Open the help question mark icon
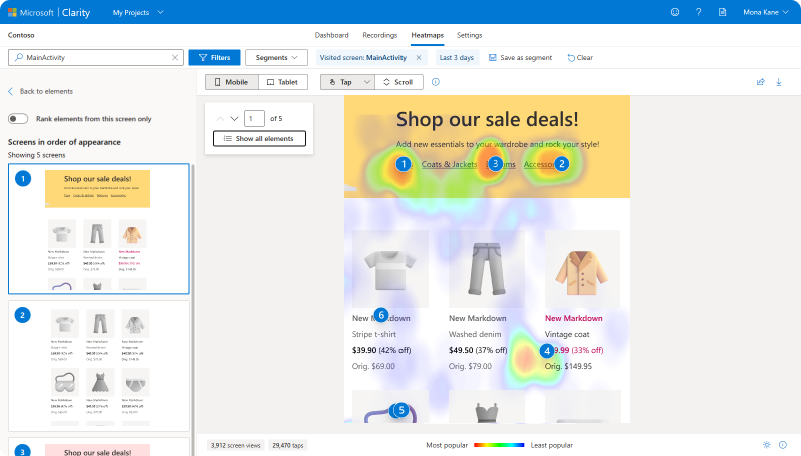This screenshot has height=456, width=801. (699, 12)
